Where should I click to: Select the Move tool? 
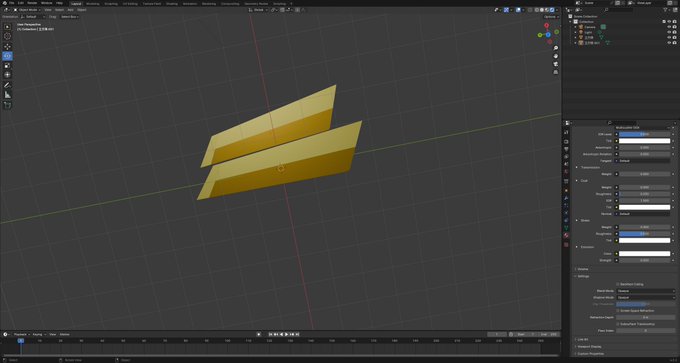click(7, 46)
